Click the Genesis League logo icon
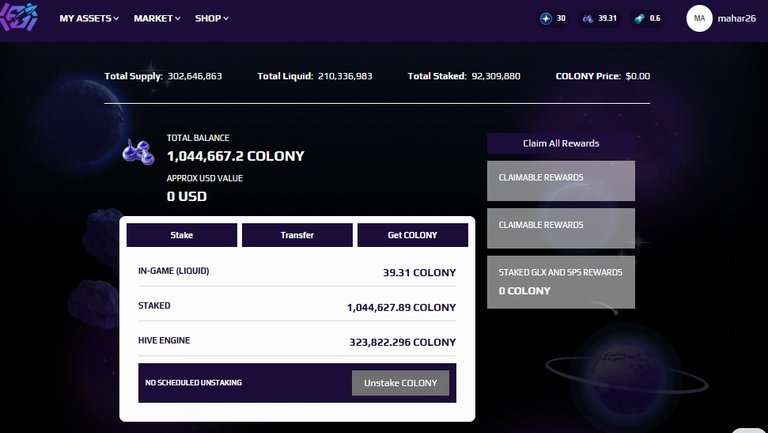This screenshot has width=768, height=433. coord(19,17)
